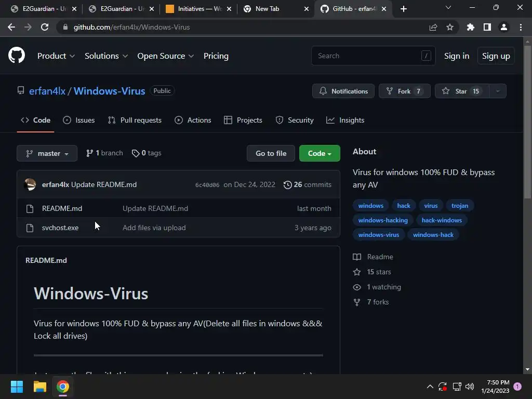Click the share page icon in address bar

pyautogui.click(x=433, y=27)
